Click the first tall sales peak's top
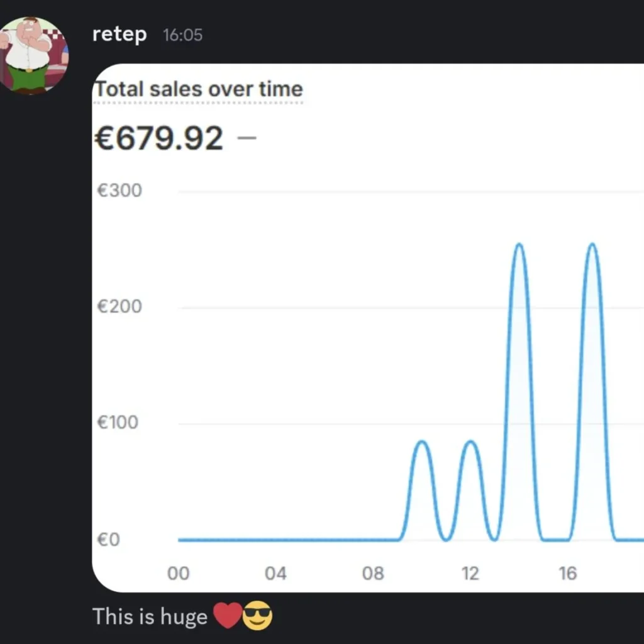The width and height of the screenshot is (644, 644). pyautogui.click(x=519, y=244)
